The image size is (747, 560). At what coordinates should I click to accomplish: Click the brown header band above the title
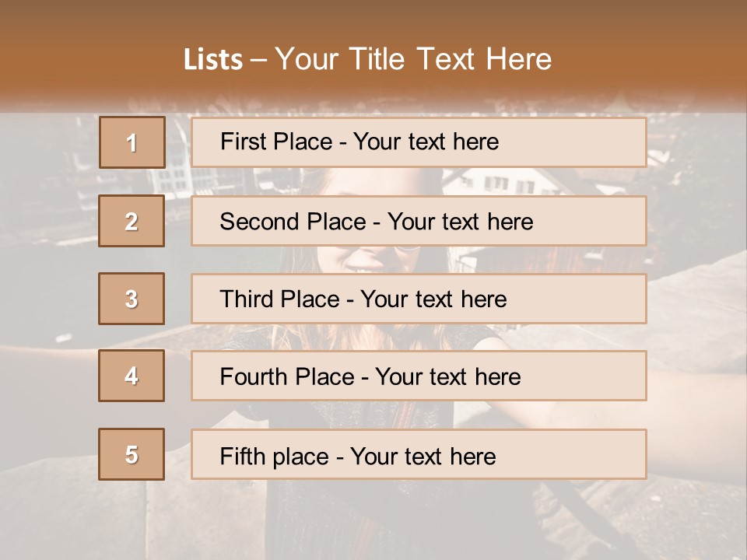click(373, 17)
